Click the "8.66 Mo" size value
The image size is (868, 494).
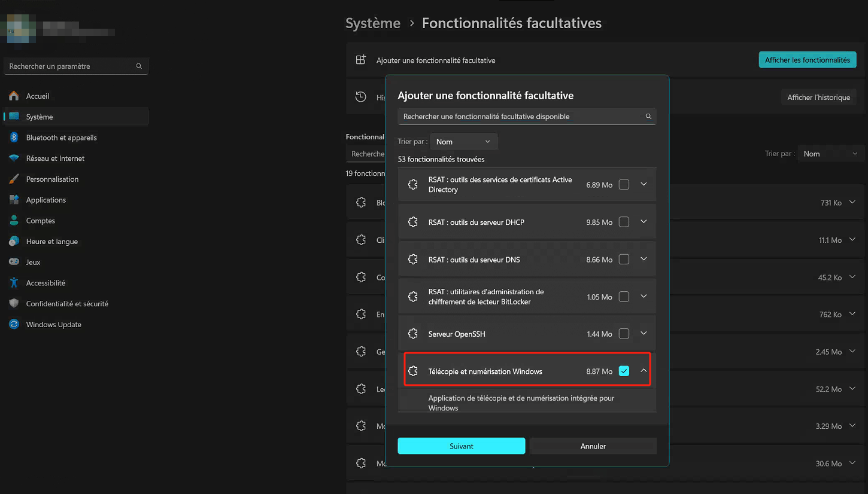point(599,260)
